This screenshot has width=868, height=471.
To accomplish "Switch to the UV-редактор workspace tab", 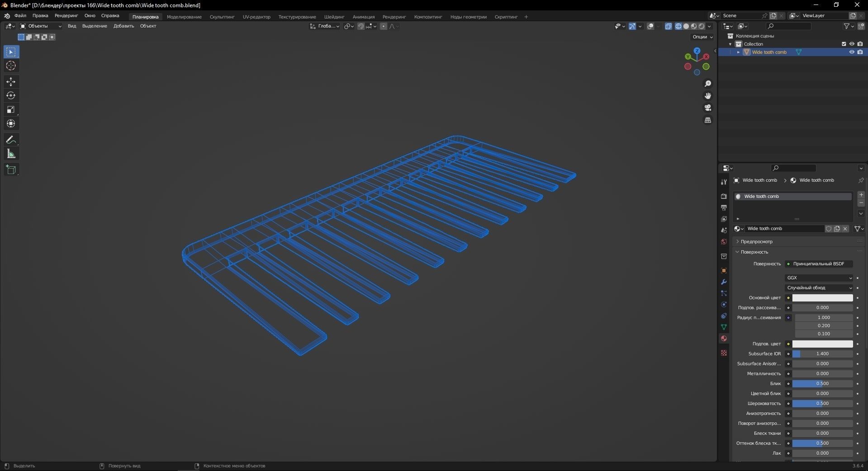I will pos(256,17).
